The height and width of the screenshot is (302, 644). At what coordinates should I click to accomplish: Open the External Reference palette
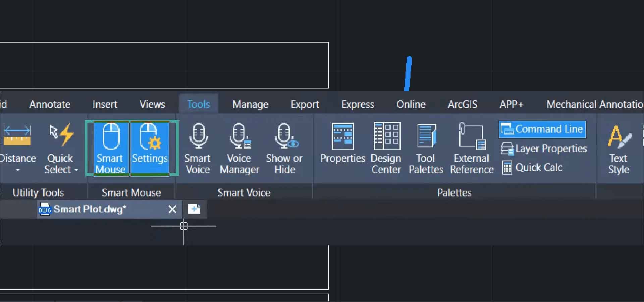tap(472, 148)
